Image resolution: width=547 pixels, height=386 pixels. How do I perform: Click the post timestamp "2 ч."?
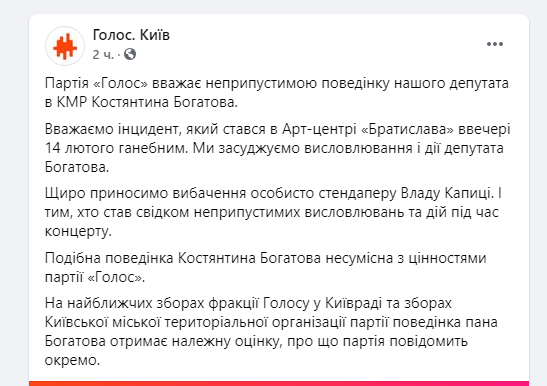(103, 54)
